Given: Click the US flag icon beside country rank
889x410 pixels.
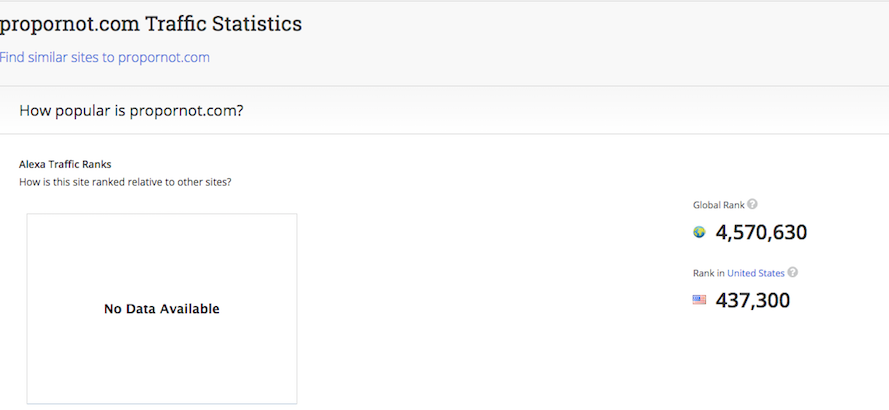Looking at the screenshot, I should (x=699, y=299).
